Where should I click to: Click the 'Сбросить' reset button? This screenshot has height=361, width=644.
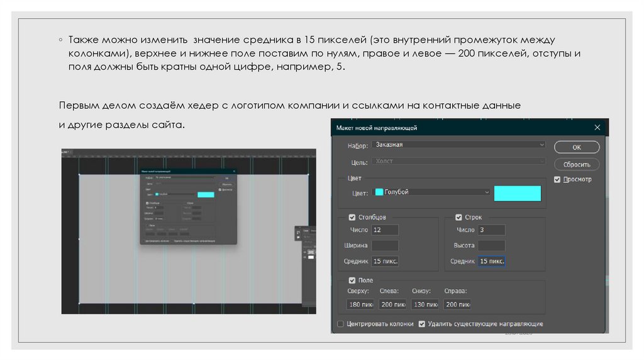pos(576,164)
